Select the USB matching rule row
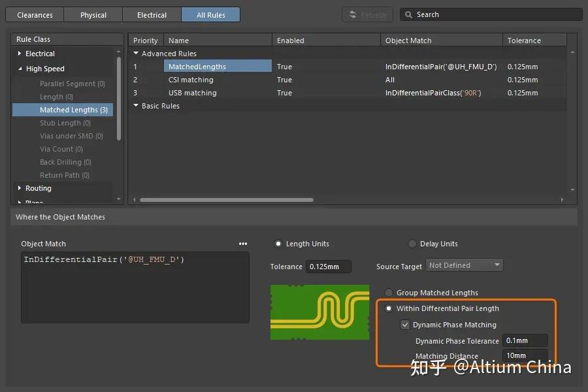The width and height of the screenshot is (588, 392). point(348,93)
